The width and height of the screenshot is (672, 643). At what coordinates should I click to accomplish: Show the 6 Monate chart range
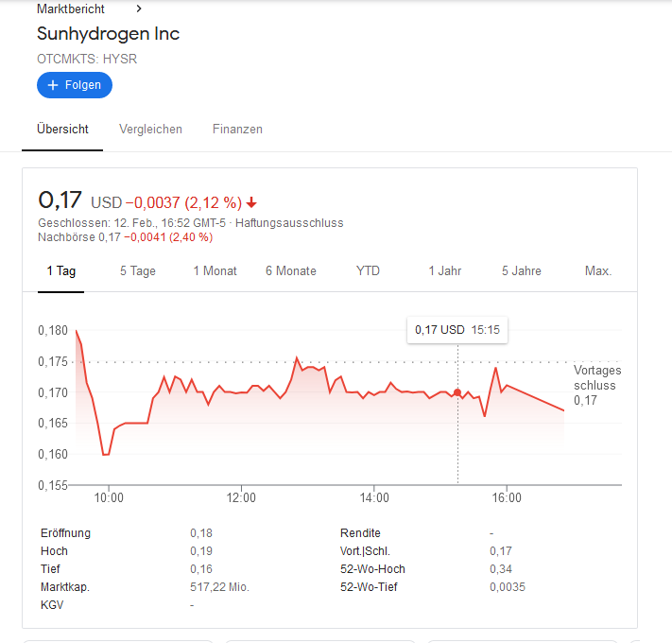coord(291,270)
